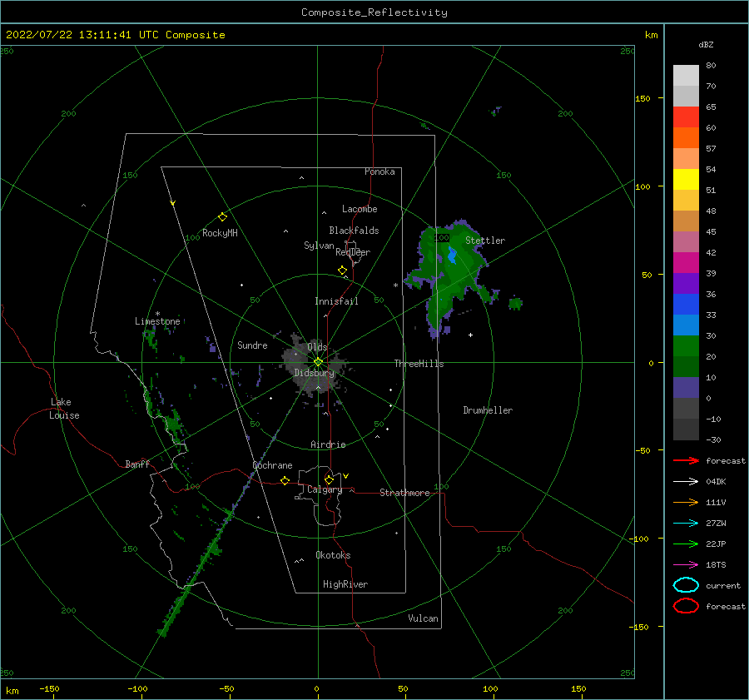Click the Blackfalds label
The height and width of the screenshot is (700, 749).
tap(354, 231)
